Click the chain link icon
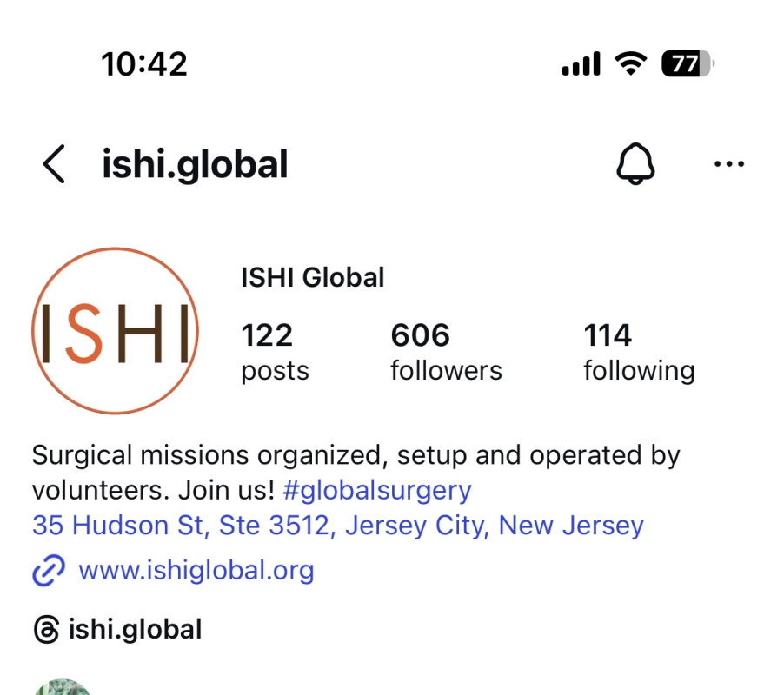 [x=49, y=570]
